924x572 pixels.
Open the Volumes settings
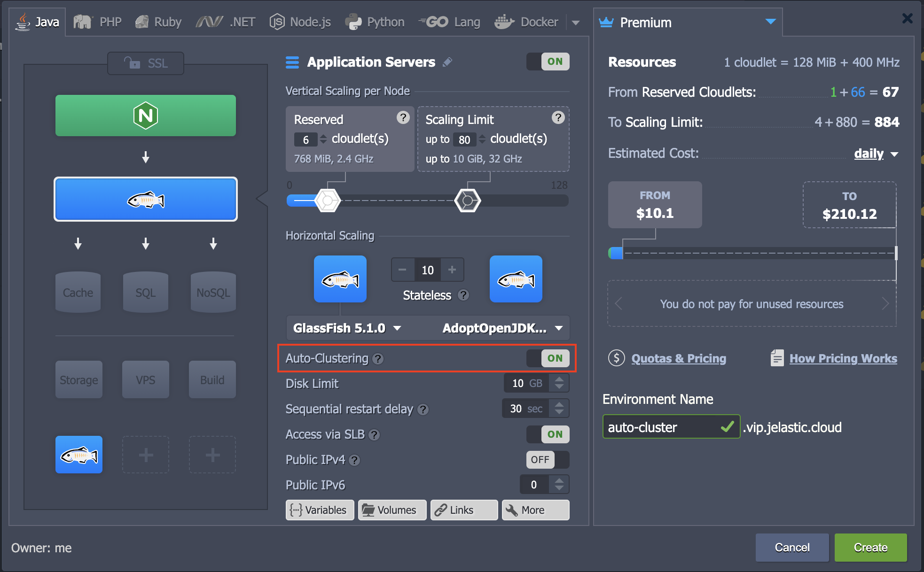coord(392,510)
